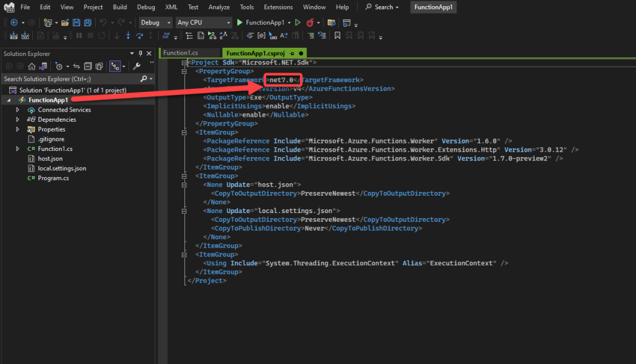This screenshot has height=364, width=636.
Task: Click the Never value in CopyToPublishDirectory
Action: [315, 229]
